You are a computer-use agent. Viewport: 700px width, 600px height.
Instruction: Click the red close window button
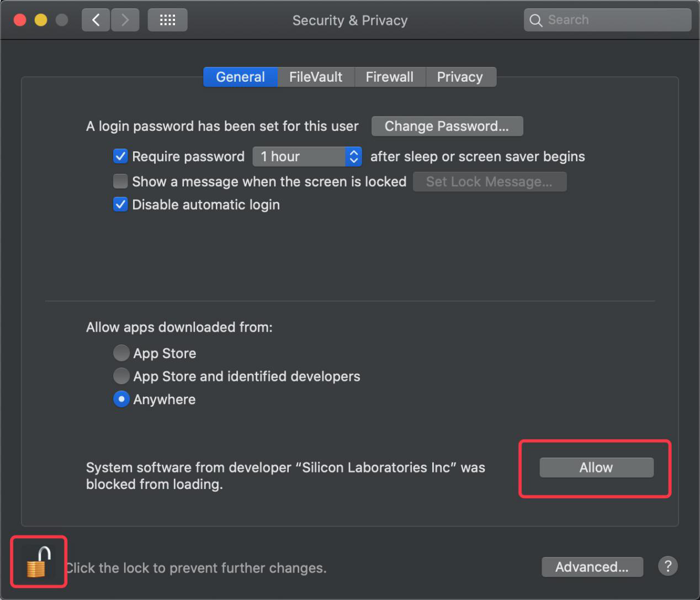[x=20, y=20]
